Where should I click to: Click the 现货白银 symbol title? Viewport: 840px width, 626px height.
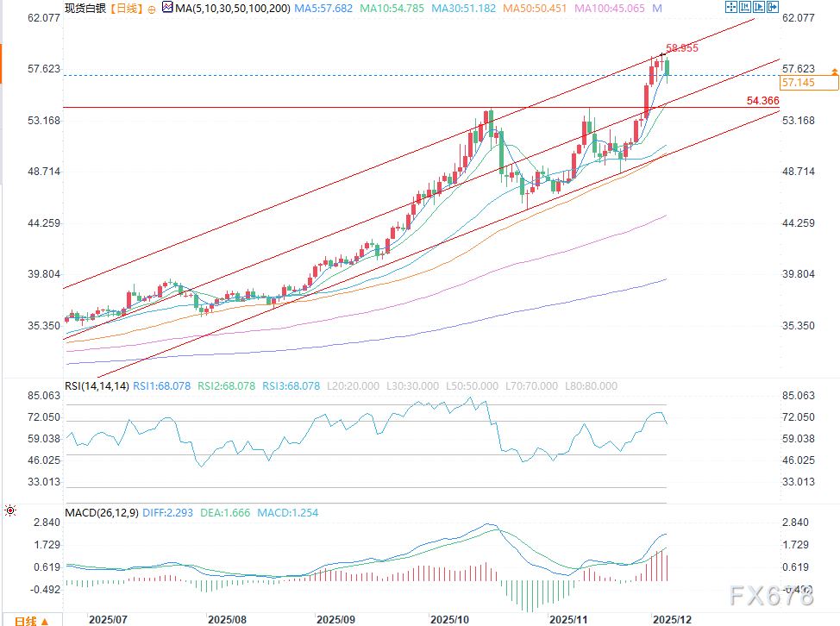tap(85, 8)
